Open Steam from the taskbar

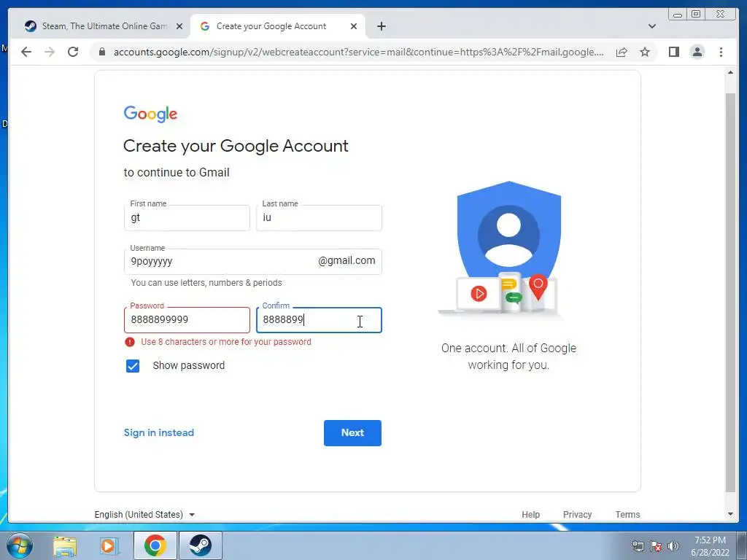[200, 545]
